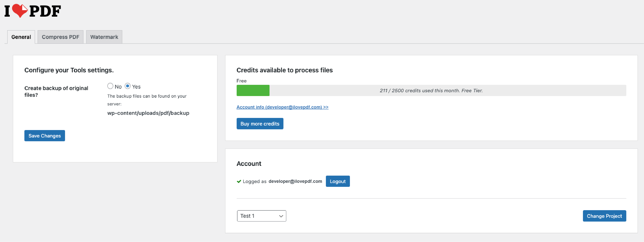This screenshot has height=242, width=644.
Task: Click the Credits available to process files heading
Action: click(x=284, y=70)
